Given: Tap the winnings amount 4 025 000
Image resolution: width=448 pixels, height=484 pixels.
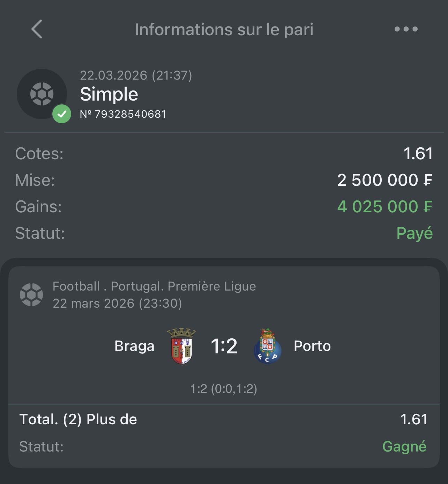Looking at the screenshot, I should point(384,207).
